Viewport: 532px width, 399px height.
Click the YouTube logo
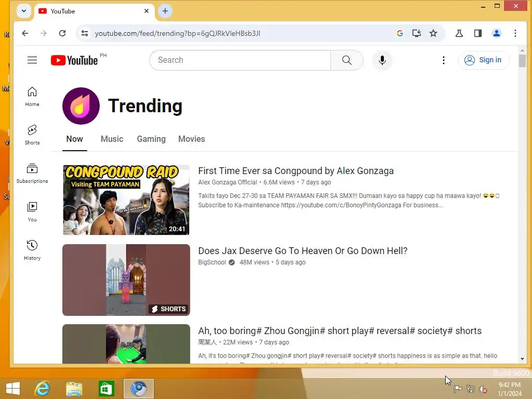pos(74,60)
